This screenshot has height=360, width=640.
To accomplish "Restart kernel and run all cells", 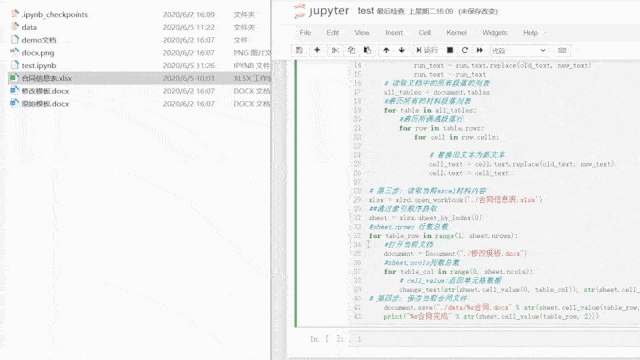I will click(x=480, y=50).
